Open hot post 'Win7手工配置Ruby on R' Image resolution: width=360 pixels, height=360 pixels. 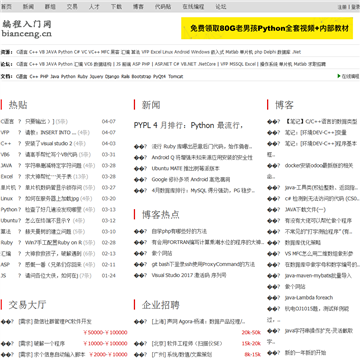[x=53, y=243]
